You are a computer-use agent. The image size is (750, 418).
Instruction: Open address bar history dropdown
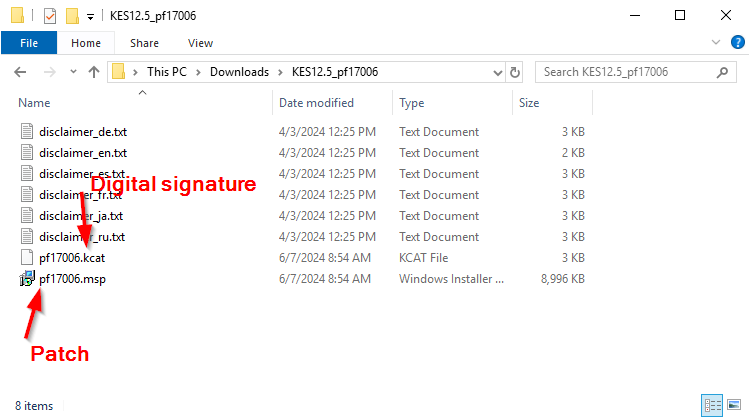click(x=497, y=72)
